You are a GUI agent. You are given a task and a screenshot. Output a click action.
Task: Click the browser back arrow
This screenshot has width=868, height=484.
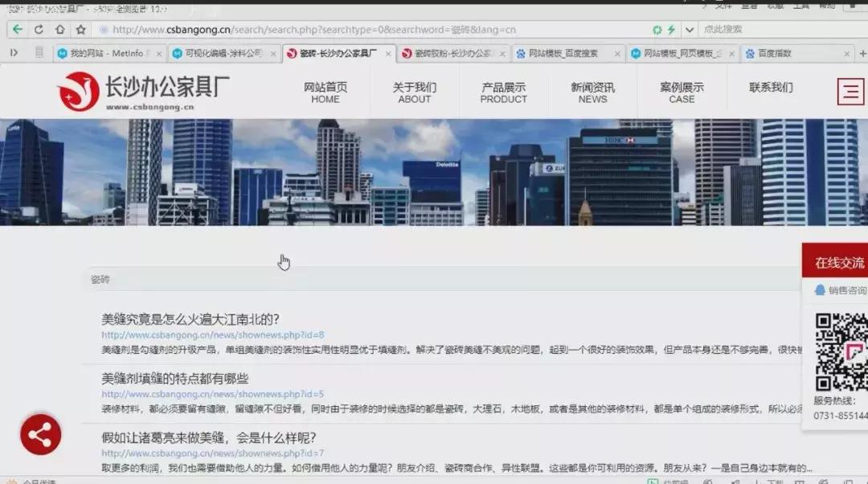tap(18, 28)
